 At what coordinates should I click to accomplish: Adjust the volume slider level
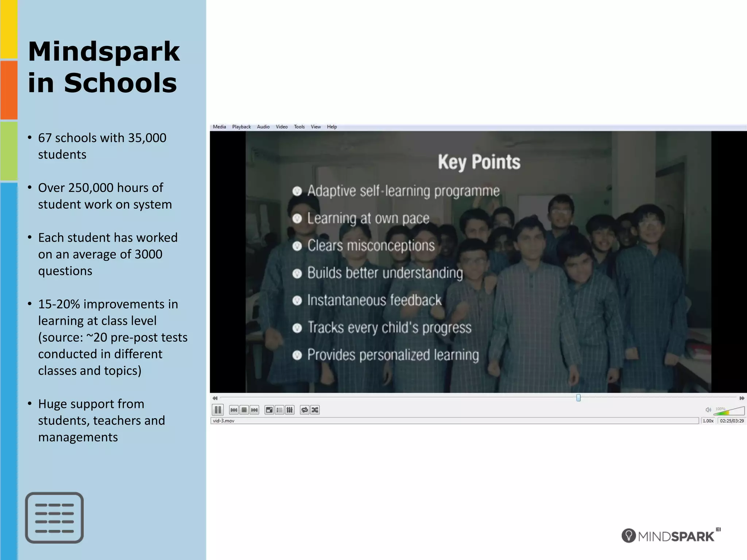point(729,411)
